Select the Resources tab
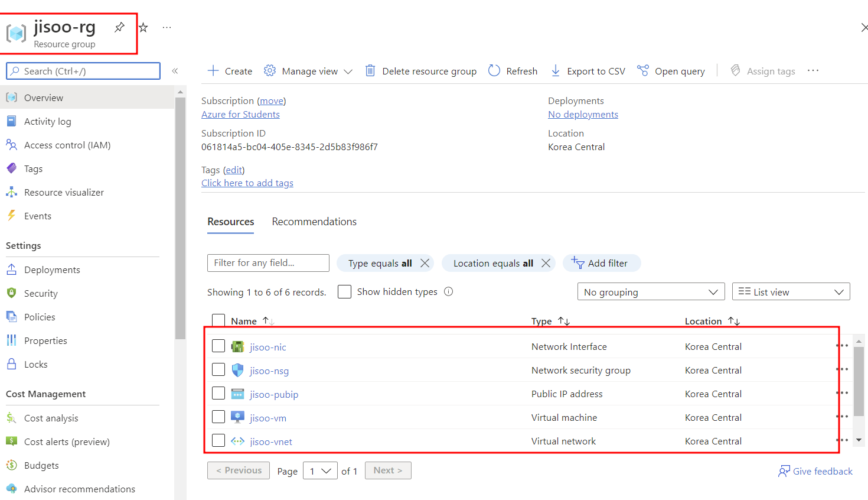Screen dimensions: 868x500 (231, 222)
